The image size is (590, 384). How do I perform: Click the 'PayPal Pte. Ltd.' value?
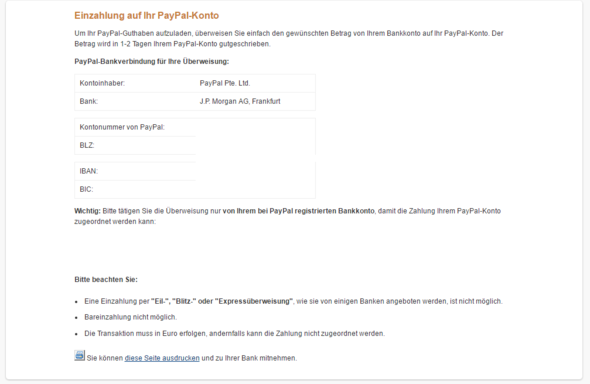click(225, 83)
